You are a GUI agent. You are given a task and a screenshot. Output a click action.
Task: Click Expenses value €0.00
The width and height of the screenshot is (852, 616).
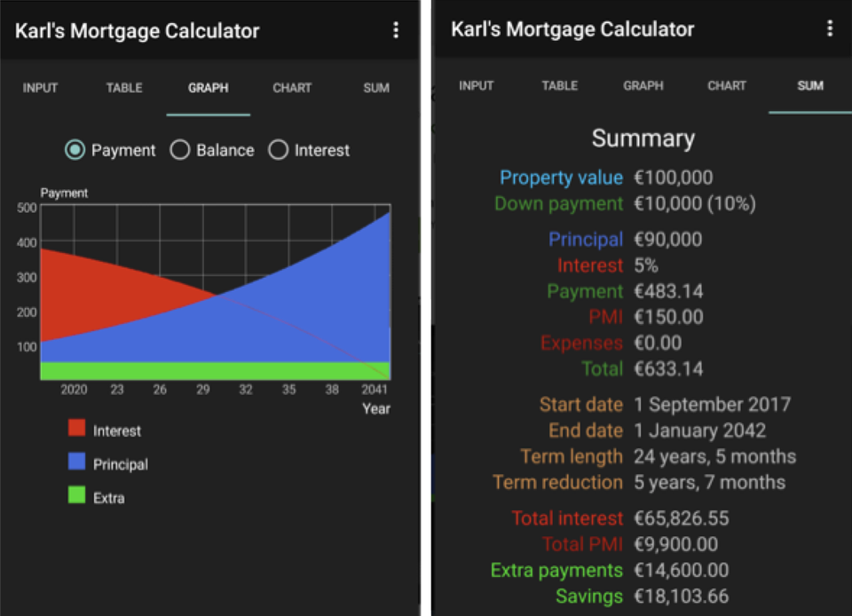[x=658, y=344]
